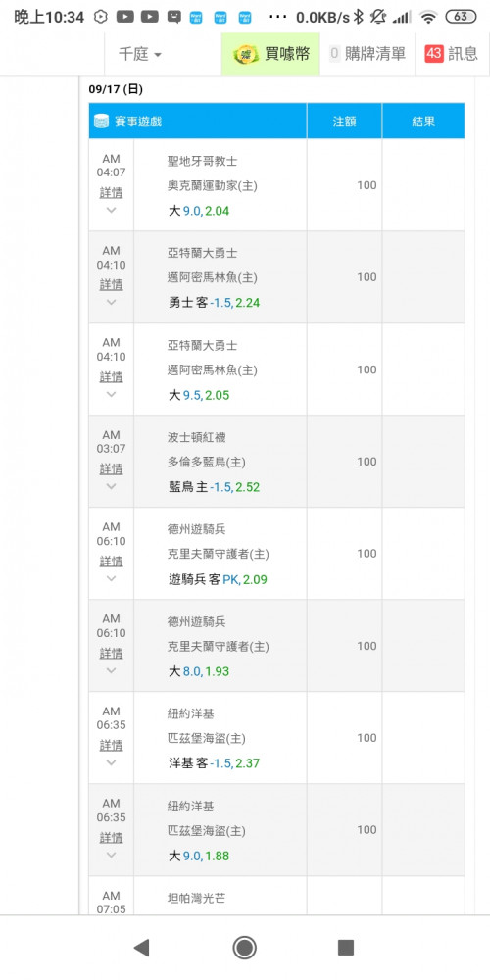Expand chevron for 紐約洋基 洋基客 -1.5 bet

[112, 762]
